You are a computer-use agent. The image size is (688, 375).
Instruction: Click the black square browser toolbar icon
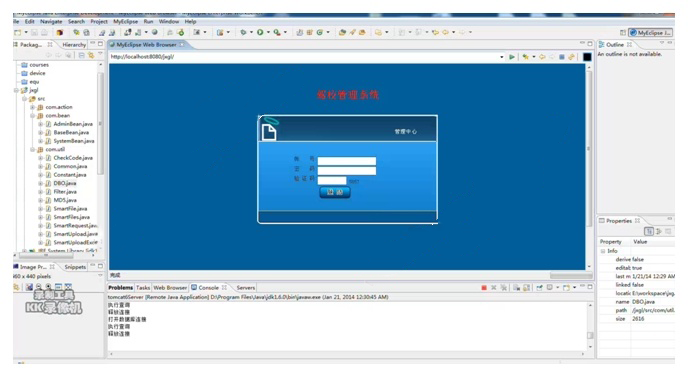[587, 57]
